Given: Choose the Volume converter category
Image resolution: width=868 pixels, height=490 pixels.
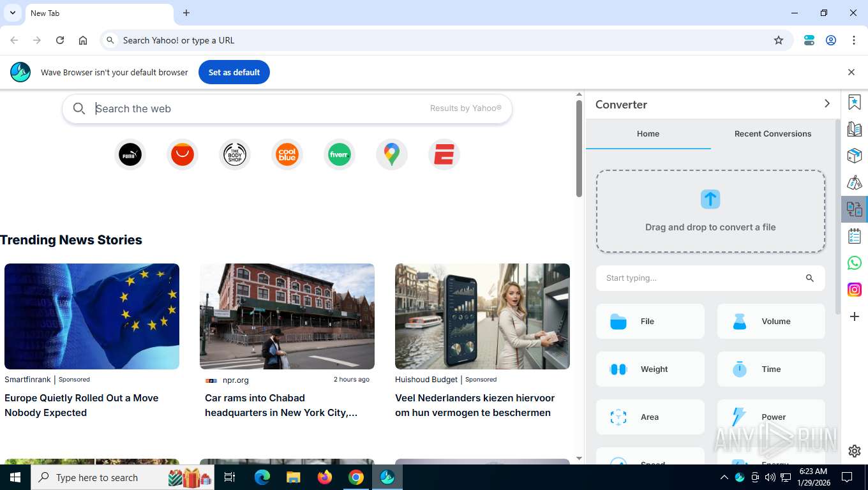Looking at the screenshot, I should click(771, 322).
